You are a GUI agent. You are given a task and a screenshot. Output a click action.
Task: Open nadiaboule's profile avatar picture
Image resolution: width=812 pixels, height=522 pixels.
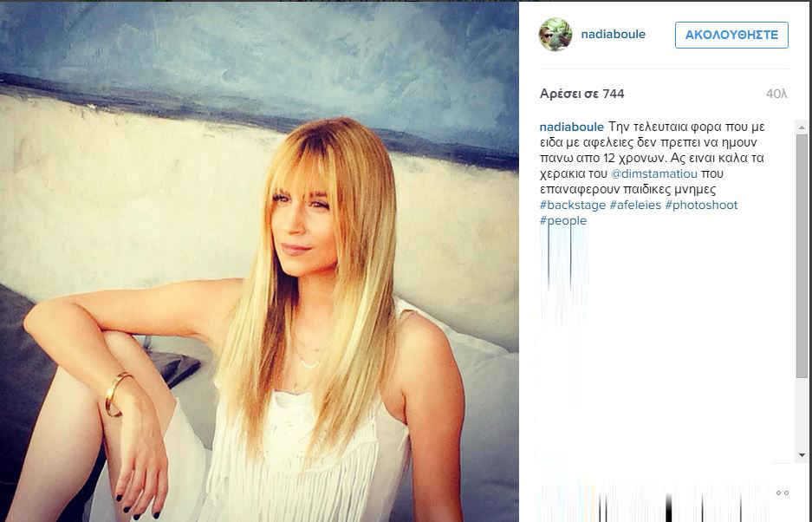pyautogui.click(x=555, y=35)
